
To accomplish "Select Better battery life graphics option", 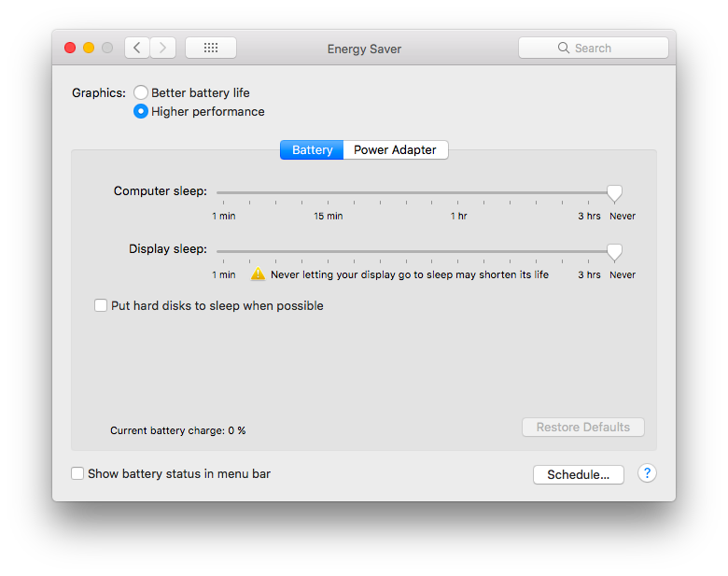I will coord(141,92).
